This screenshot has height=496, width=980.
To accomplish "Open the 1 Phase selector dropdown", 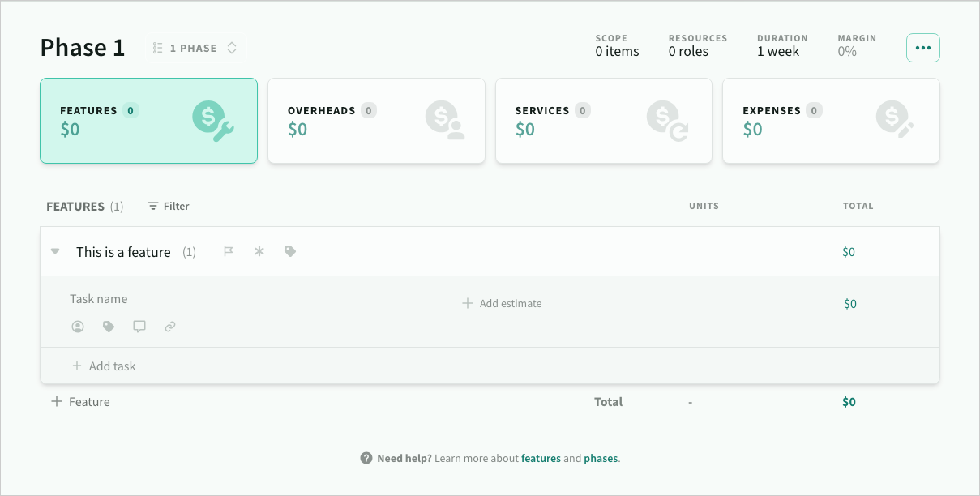I will click(x=195, y=48).
